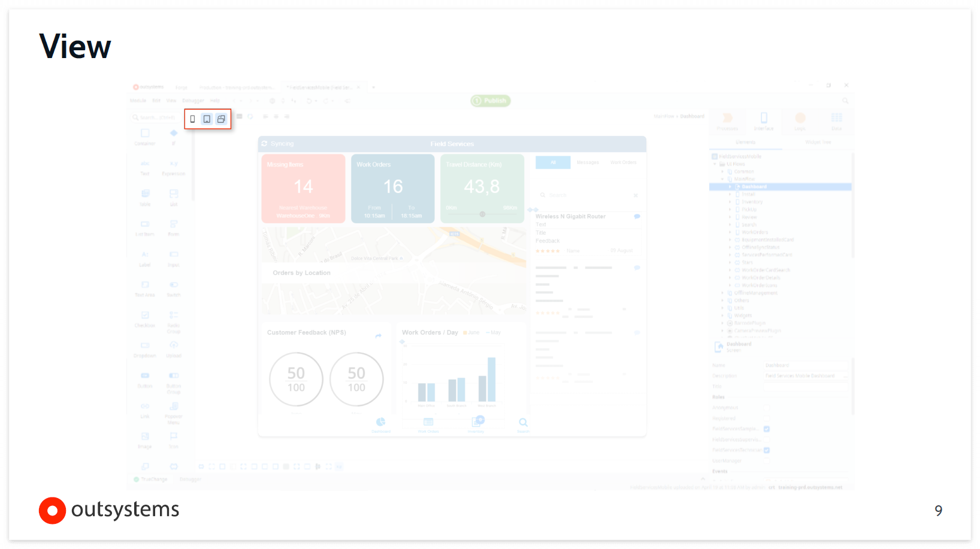Click the rotate device orientation icon
Screen dimensions: 980x549
tap(221, 119)
